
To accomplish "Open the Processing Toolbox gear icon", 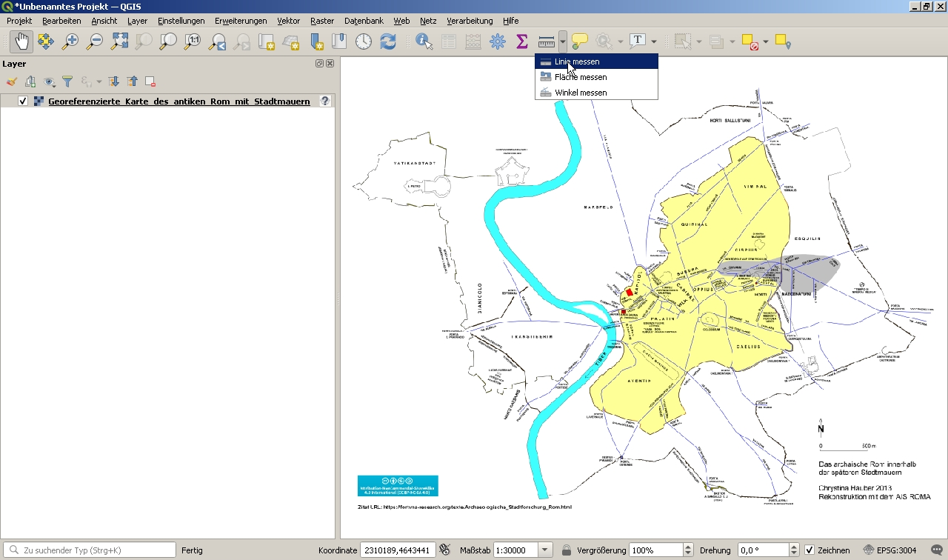I will tap(498, 41).
